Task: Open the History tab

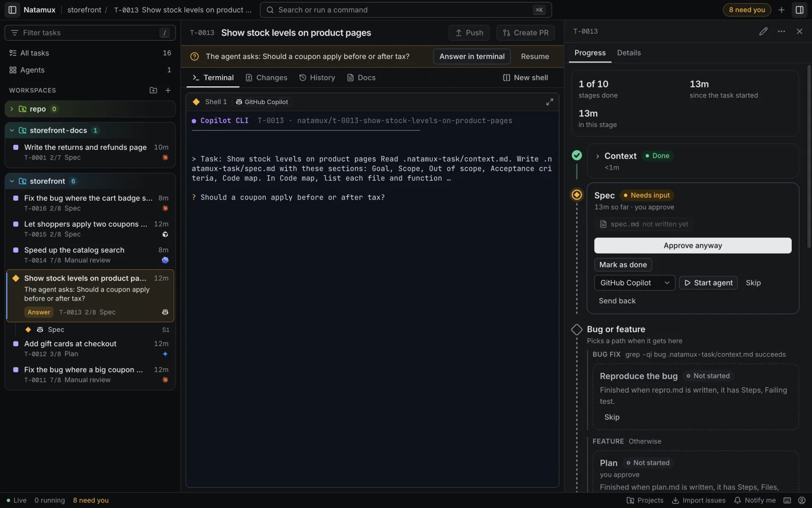Action: 317,78
